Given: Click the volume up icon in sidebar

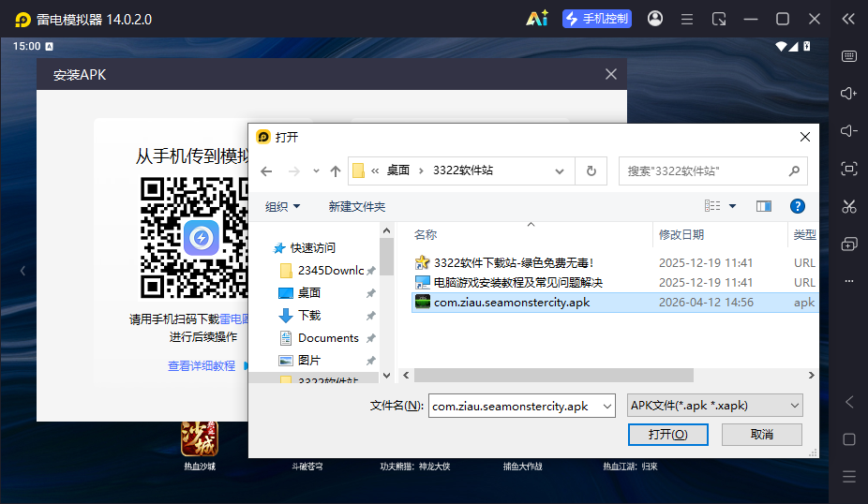Looking at the screenshot, I should [848, 93].
